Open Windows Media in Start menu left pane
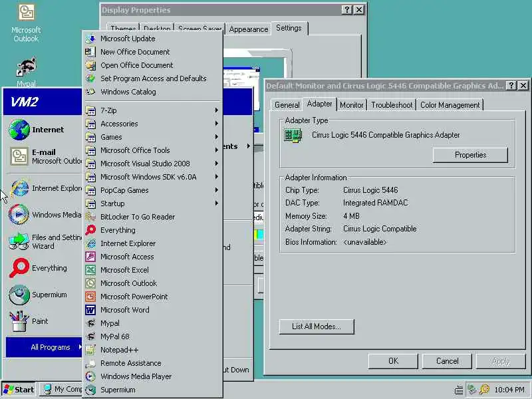 (43, 215)
